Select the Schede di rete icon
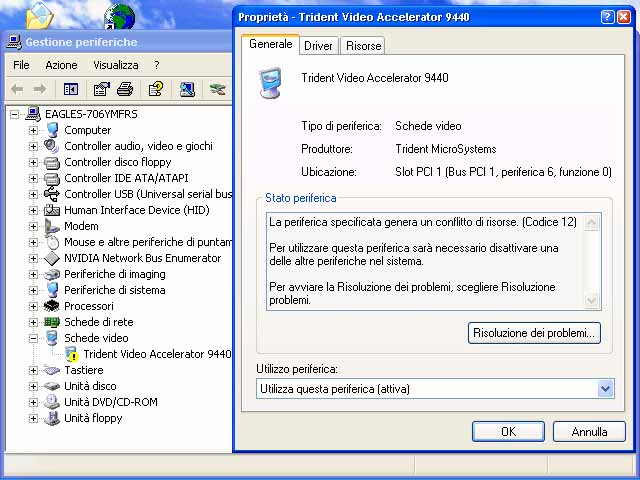Screen dimensions: 640x480 click(52, 322)
